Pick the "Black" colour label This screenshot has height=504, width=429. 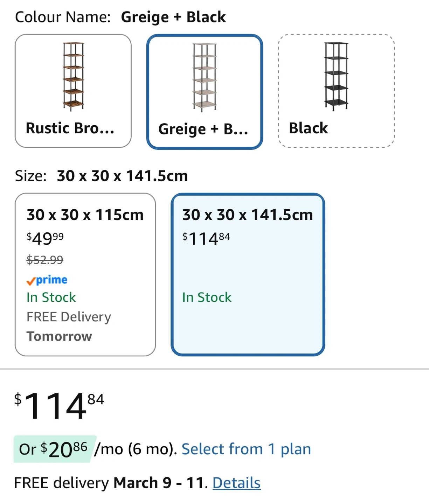[x=308, y=128]
